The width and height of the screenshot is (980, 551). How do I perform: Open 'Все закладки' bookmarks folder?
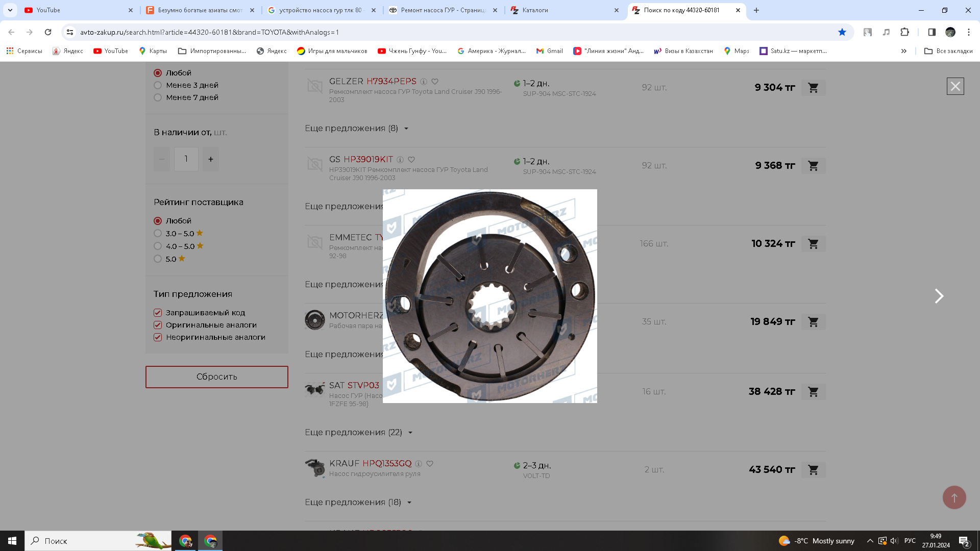pos(948,51)
